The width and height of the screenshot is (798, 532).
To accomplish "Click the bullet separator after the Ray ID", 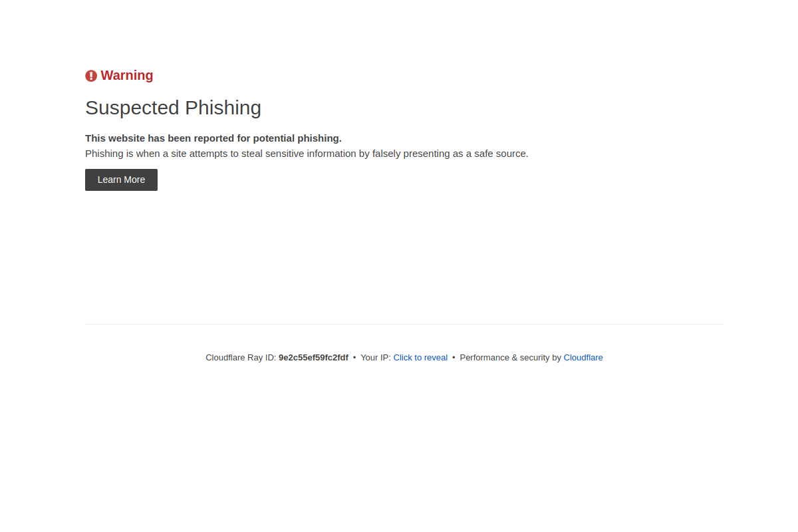I will pos(355,357).
